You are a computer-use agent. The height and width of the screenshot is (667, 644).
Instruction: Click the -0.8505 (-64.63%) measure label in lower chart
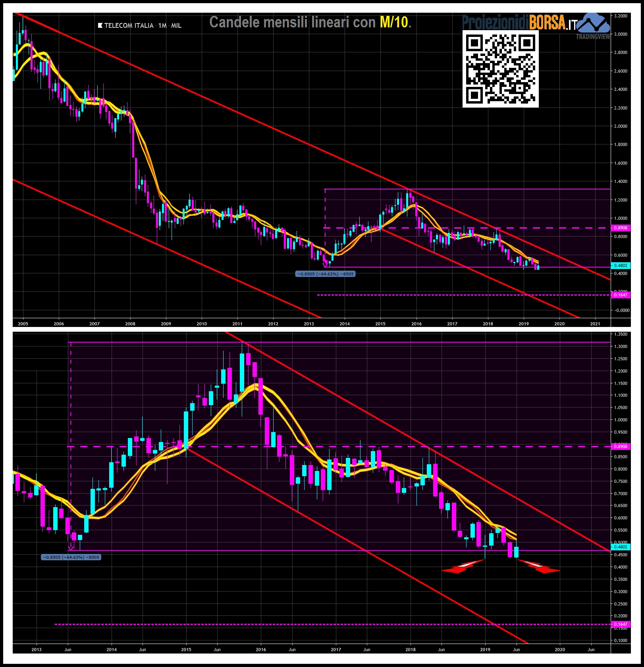[x=71, y=557]
